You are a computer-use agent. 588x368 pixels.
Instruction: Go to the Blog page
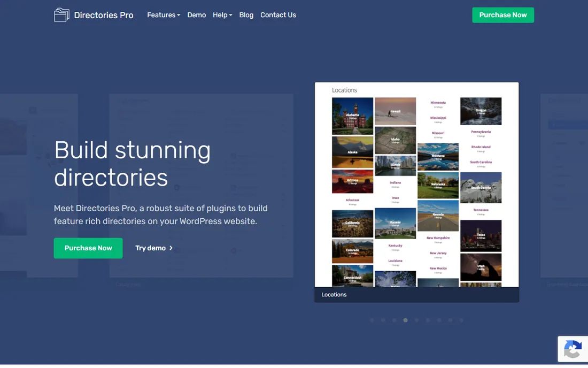click(x=246, y=15)
